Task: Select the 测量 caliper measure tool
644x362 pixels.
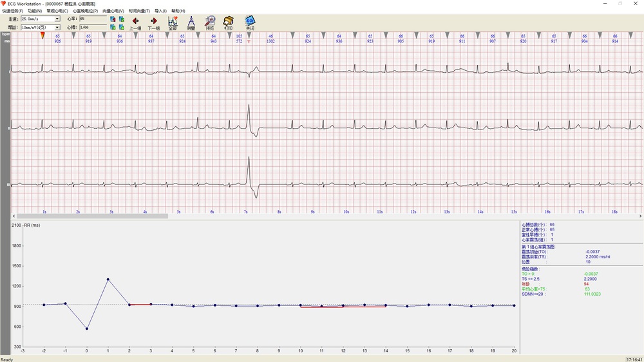Action: click(x=191, y=23)
